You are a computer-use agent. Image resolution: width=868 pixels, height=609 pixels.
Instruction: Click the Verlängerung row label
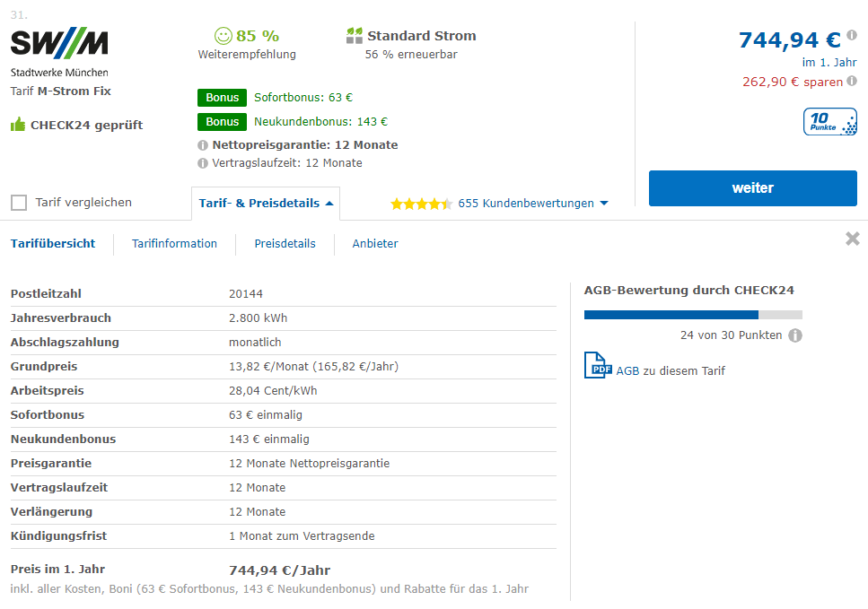(51, 511)
